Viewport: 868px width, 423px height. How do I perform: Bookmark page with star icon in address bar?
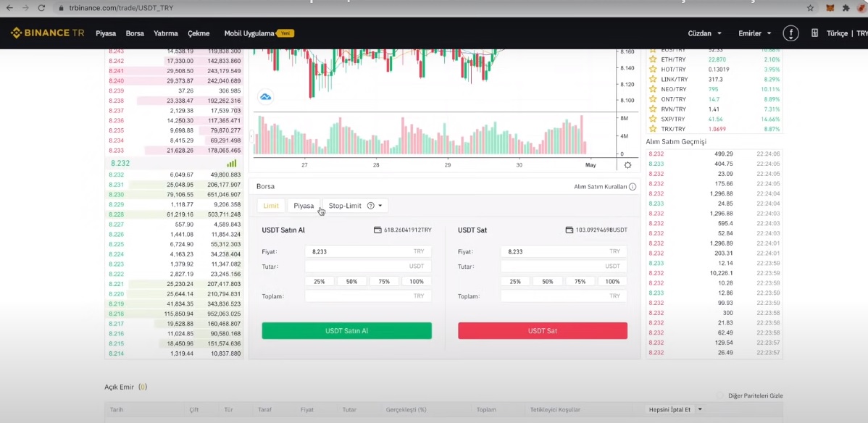[x=811, y=8]
